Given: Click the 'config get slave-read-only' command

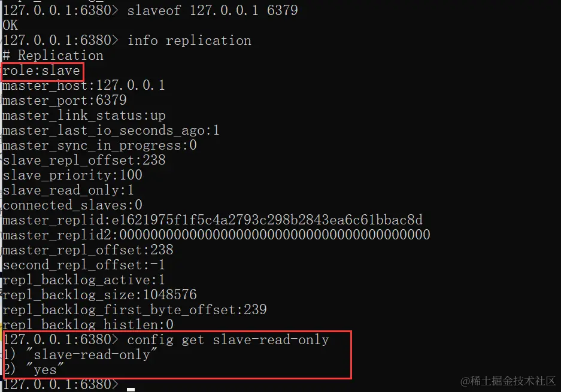Looking at the screenshot, I should [x=228, y=340].
